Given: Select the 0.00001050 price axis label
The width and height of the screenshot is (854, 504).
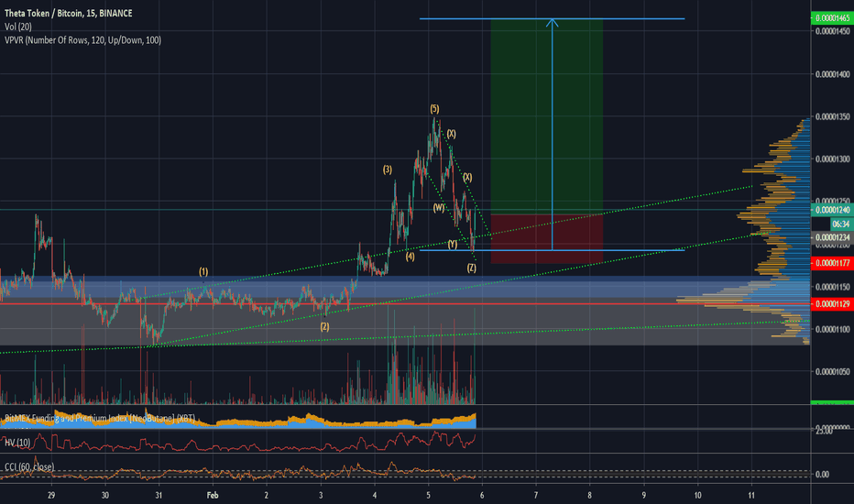Looking at the screenshot, I should click(832, 372).
